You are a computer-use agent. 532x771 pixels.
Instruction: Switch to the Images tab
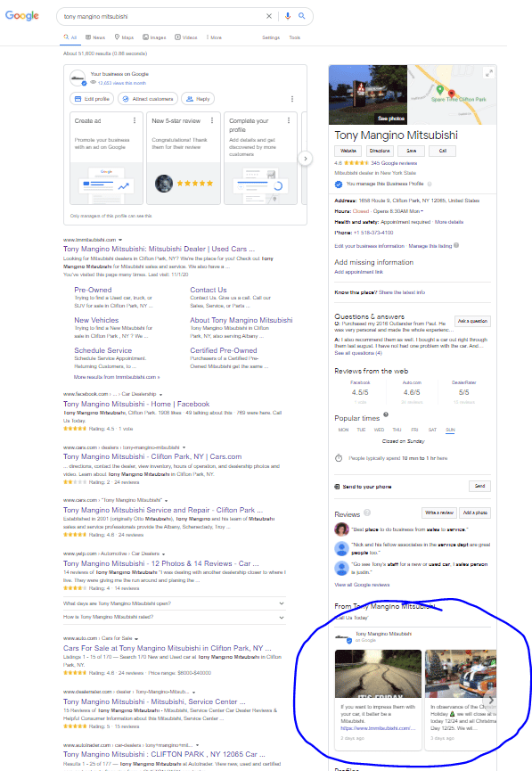[154, 37]
